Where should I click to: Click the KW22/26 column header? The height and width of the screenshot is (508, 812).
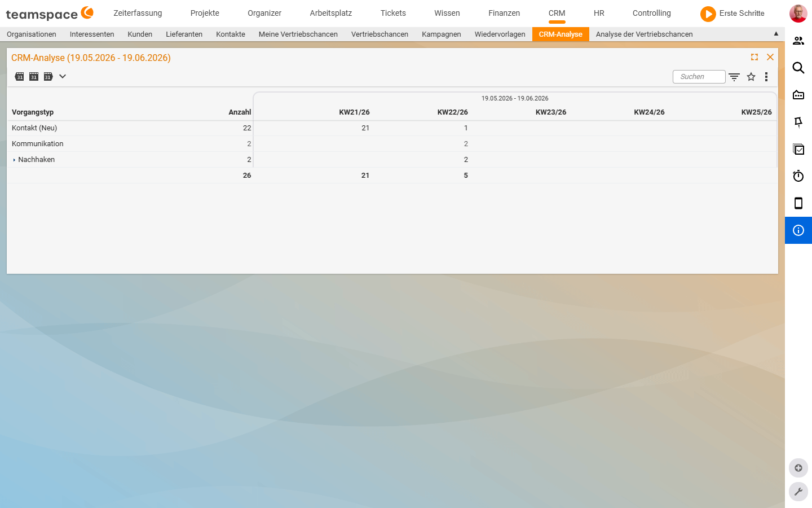pyautogui.click(x=453, y=112)
